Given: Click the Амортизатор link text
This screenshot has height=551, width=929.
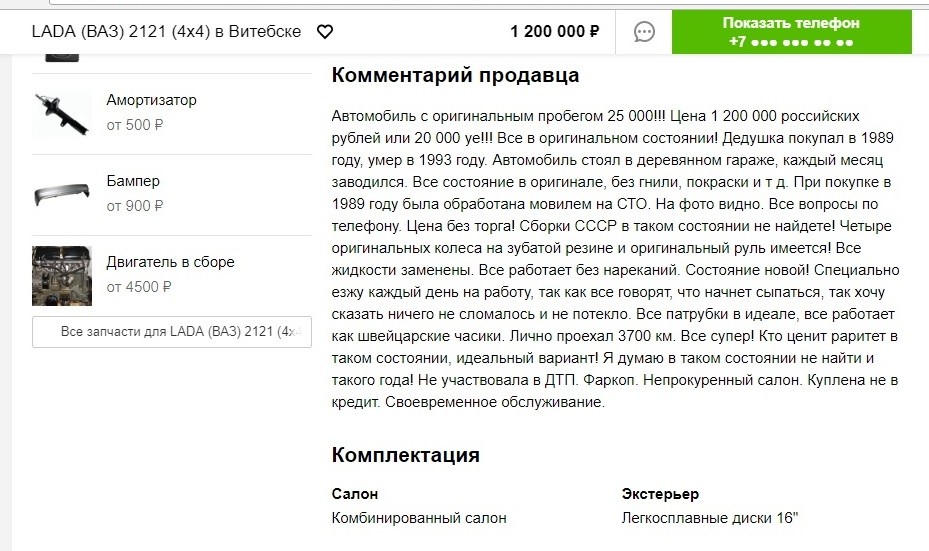Looking at the screenshot, I should 152,100.
